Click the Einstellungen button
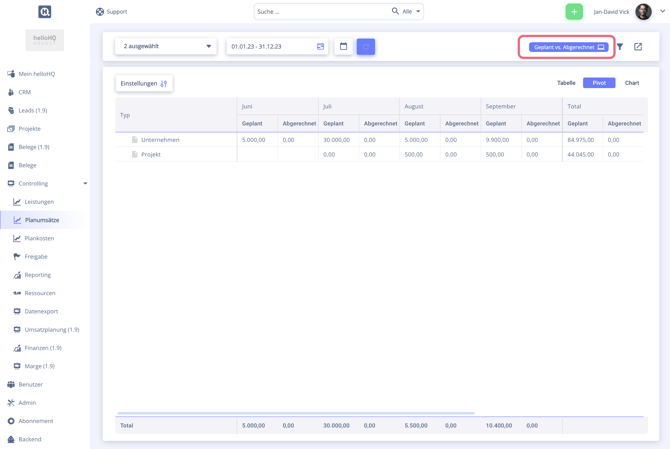670x449 pixels. tap(144, 84)
